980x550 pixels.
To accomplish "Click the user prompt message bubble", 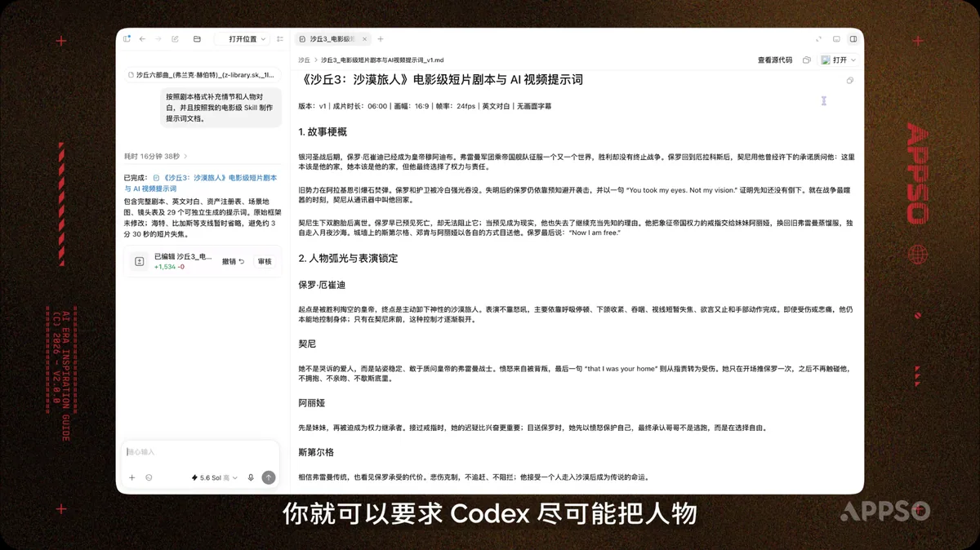I will [220, 107].
